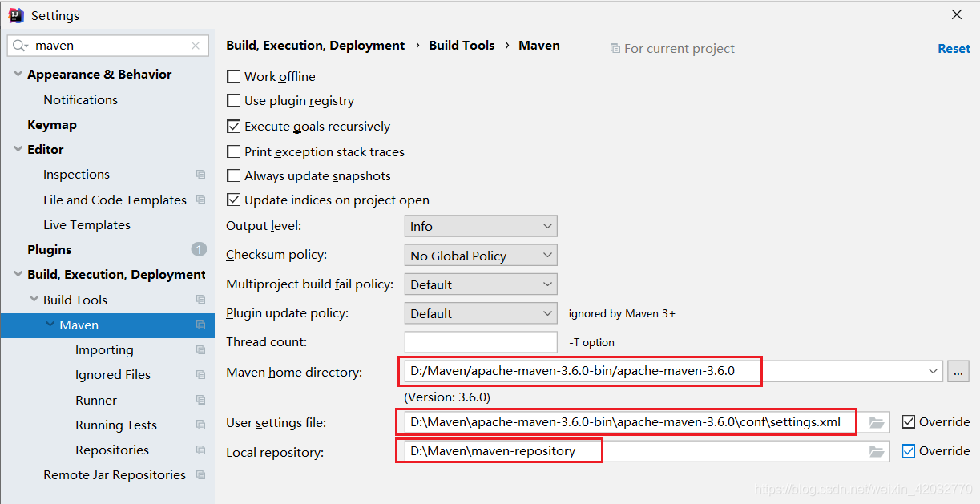Screen dimensions: 980x504
Task: Open the Output level dropdown
Action: click(x=481, y=227)
